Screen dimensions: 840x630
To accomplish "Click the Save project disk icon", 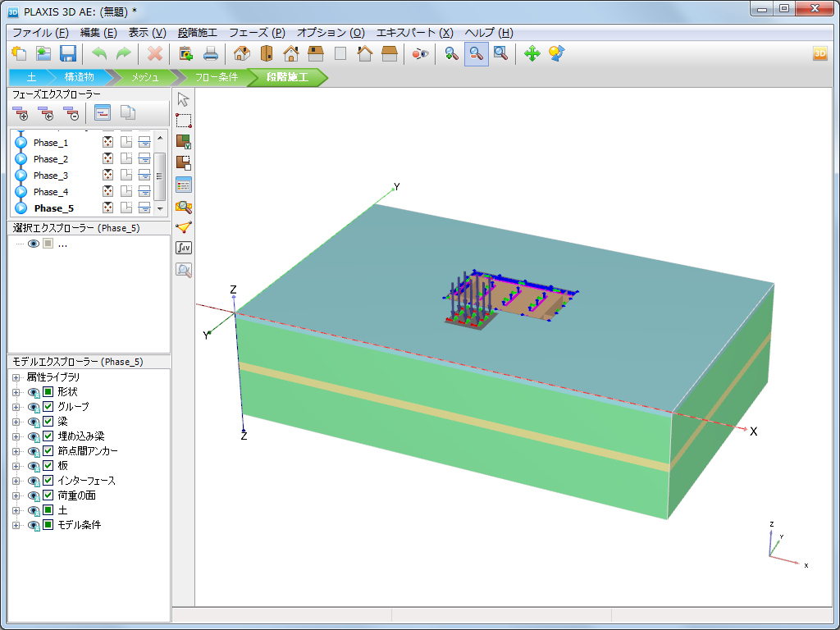I will 68,54.
